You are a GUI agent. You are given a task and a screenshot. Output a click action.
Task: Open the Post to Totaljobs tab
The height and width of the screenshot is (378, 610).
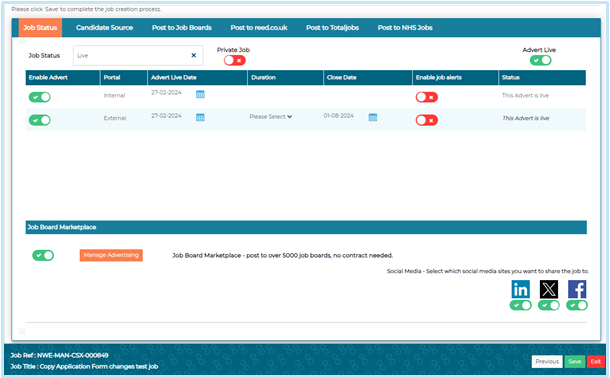tap(332, 28)
